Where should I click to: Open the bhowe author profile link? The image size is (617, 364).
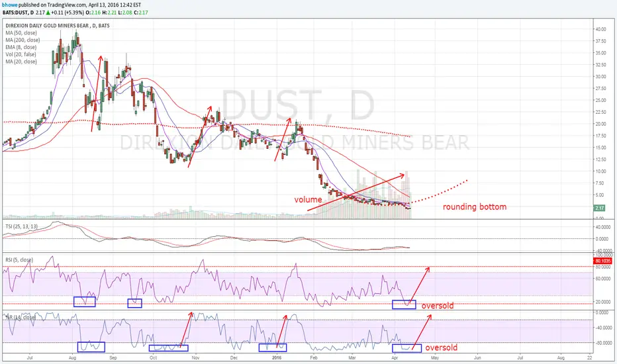coord(9,5)
